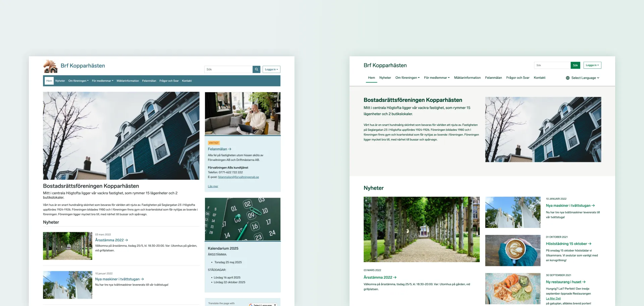Click felanmalan@forvaltningenab.se email link
Screen dimensions: 644x306
[238, 177]
